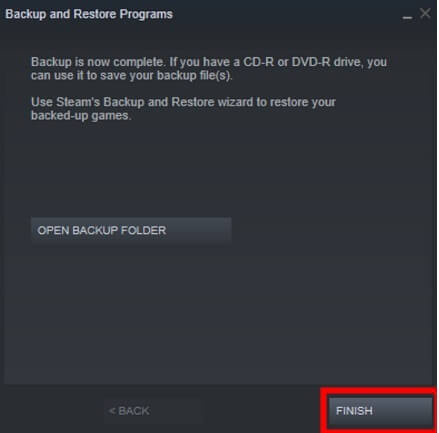Viewport: 439px width, 433px height.
Task: Click the 'backed-up games' text line
Action: [81, 116]
